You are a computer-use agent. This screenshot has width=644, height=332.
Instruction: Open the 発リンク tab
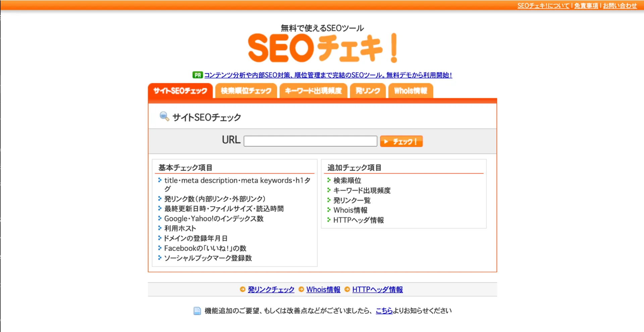(368, 91)
